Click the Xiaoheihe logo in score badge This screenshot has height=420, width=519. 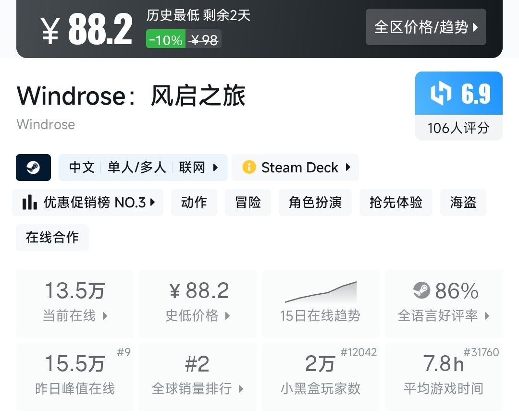pyautogui.click(x=441, y=93)
